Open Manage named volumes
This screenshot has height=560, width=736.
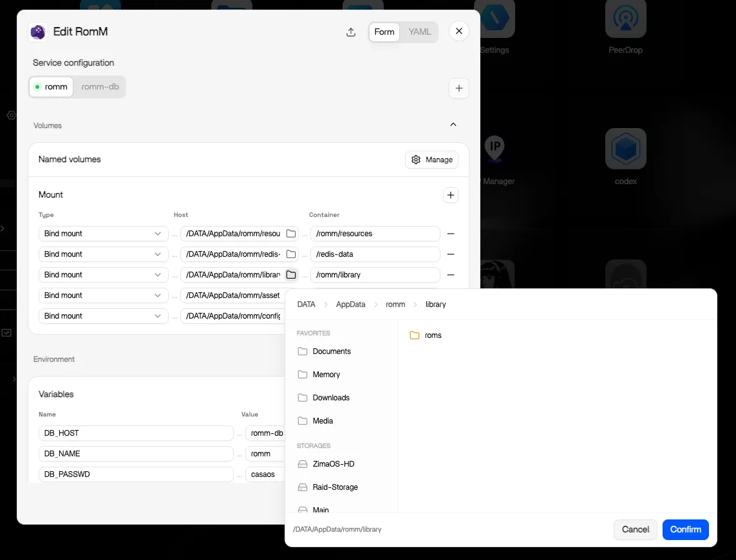432,160
